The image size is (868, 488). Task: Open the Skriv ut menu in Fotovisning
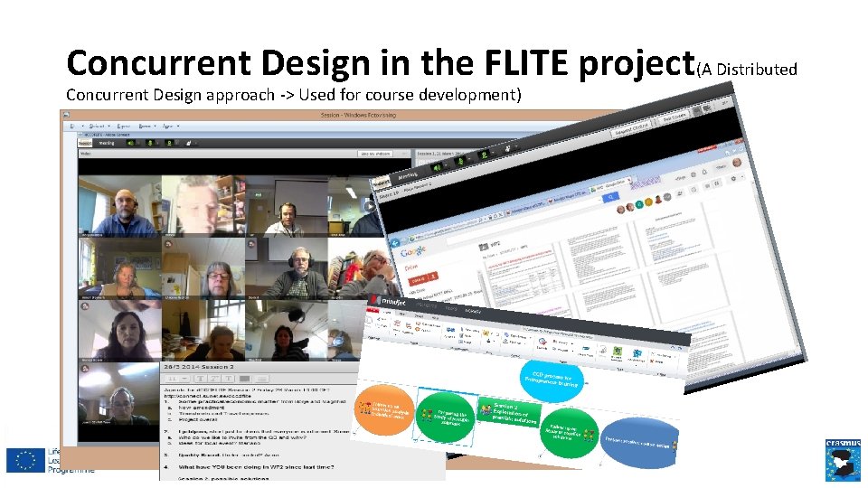pos(99,127)
